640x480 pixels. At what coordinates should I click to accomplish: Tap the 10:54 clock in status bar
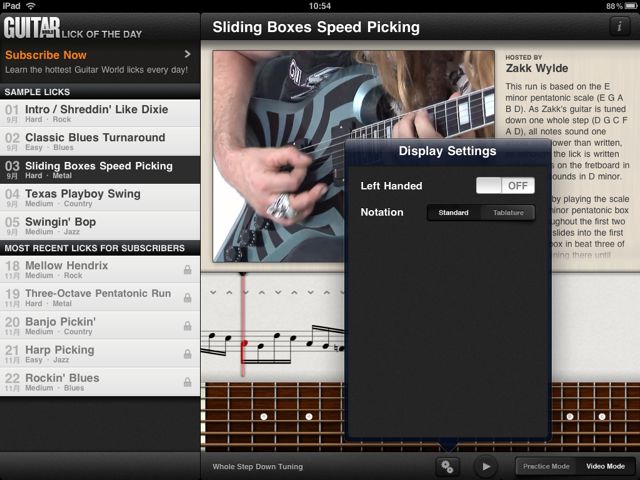pyautogui.click(x=320, y=6)
